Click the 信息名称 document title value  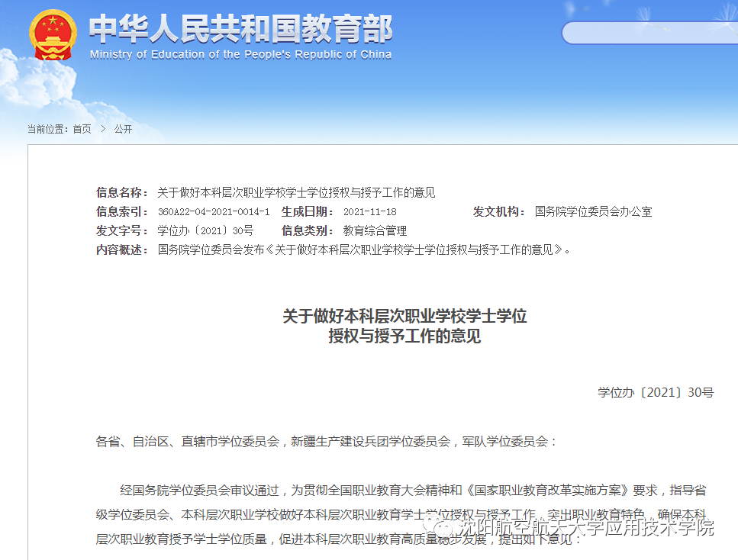tap(296, 192)
